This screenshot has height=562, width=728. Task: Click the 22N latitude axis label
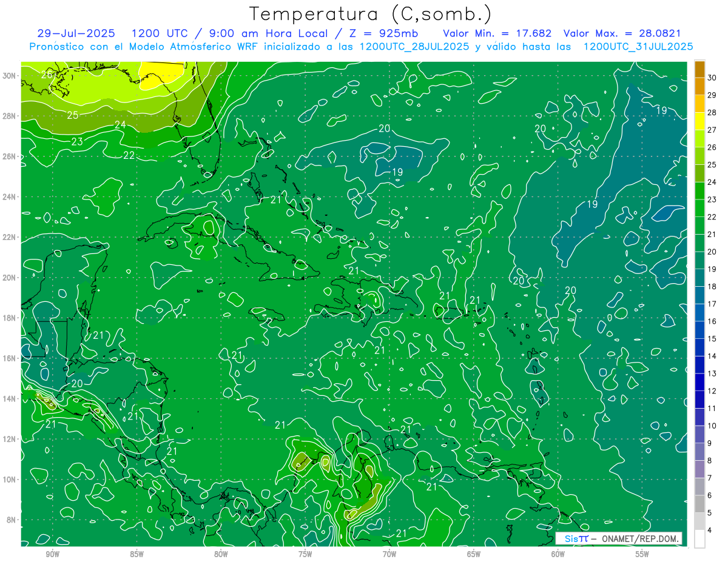pos(10,237)
